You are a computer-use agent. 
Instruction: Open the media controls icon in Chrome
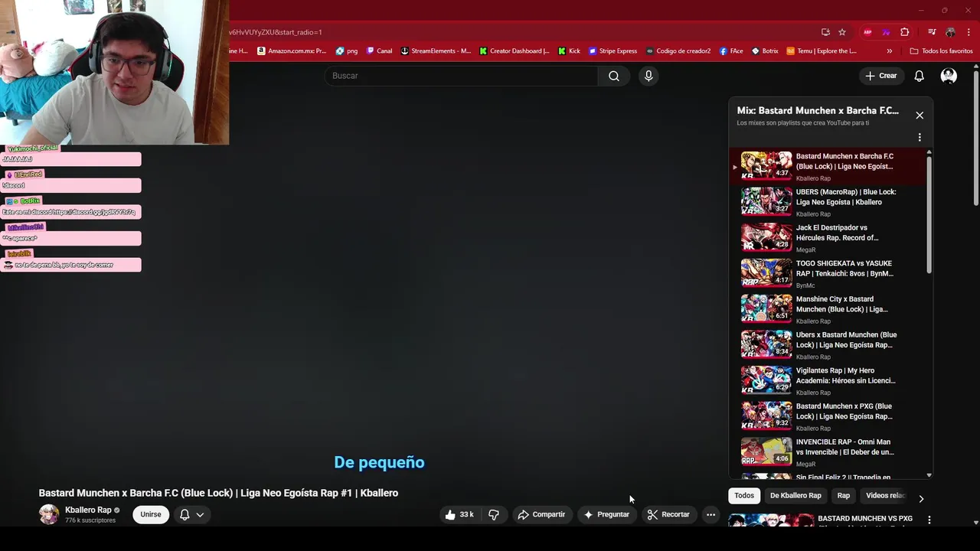tap(932, 32)
